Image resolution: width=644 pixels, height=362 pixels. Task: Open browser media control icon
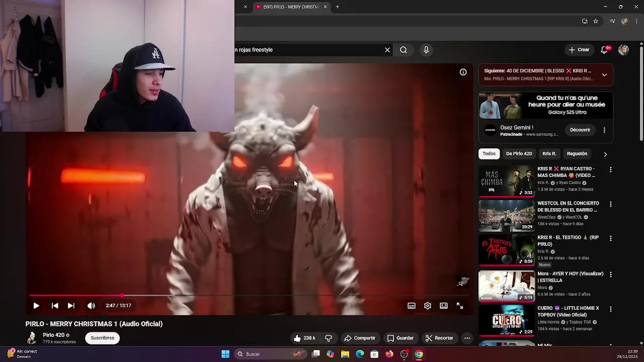tap(612, 21)
